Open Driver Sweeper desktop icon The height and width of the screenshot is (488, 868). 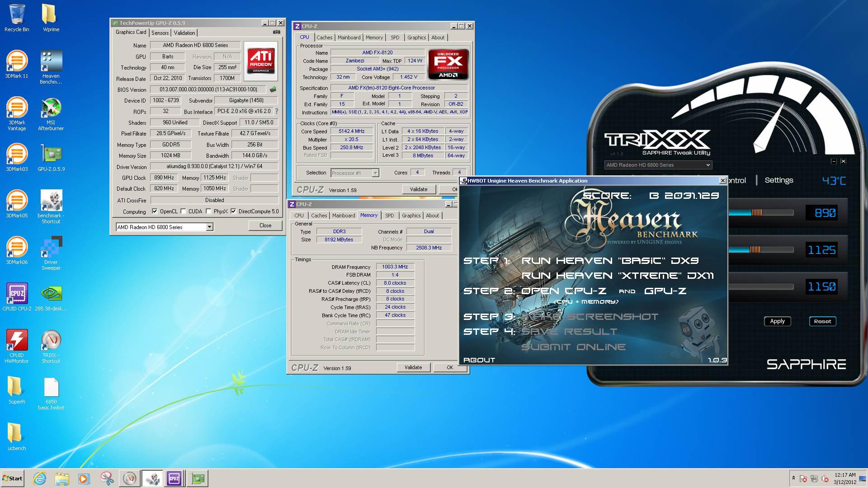click(x=51, y=253)
